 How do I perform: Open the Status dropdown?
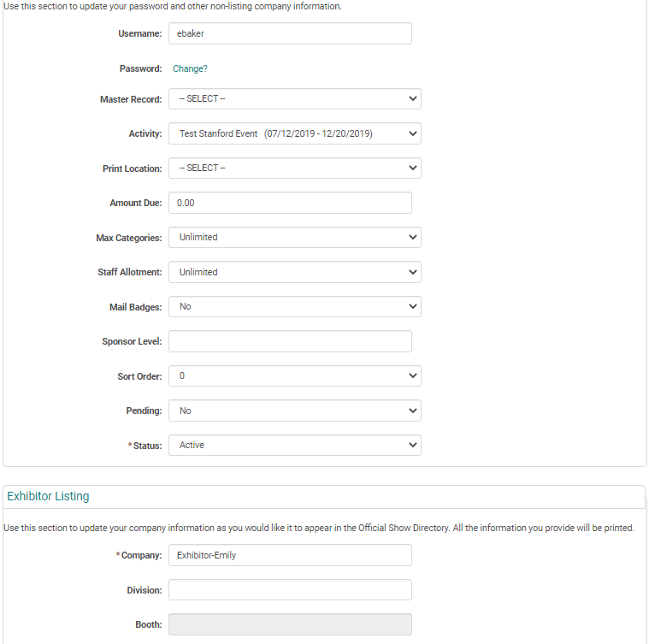(294, 446)
